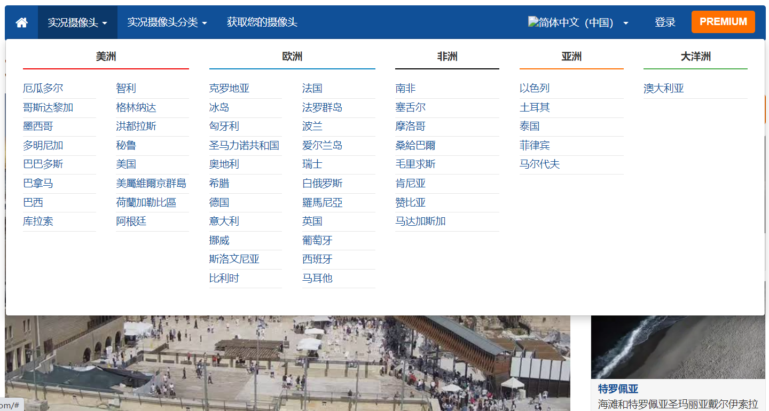Go to the home page icon

pos(22,23)
